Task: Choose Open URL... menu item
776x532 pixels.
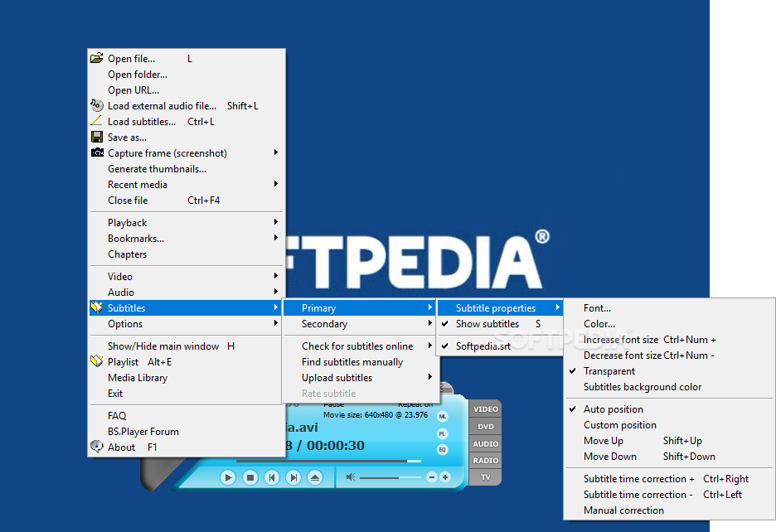Action: tap(186, 90)
